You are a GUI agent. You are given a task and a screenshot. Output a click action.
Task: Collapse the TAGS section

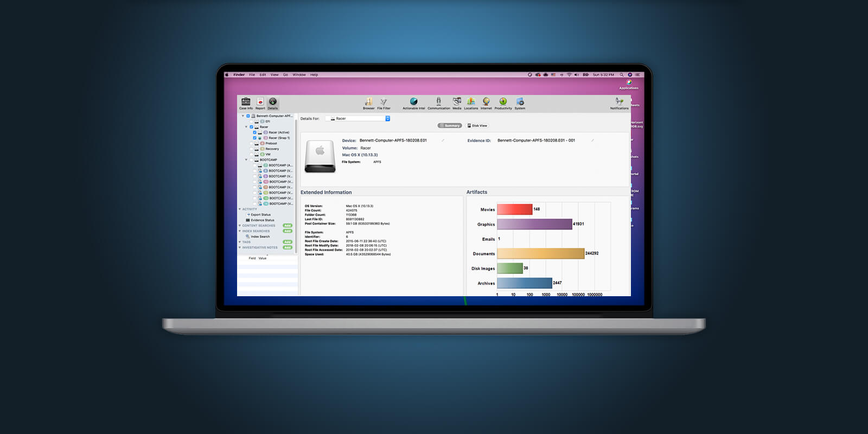(x=240, y=242)
